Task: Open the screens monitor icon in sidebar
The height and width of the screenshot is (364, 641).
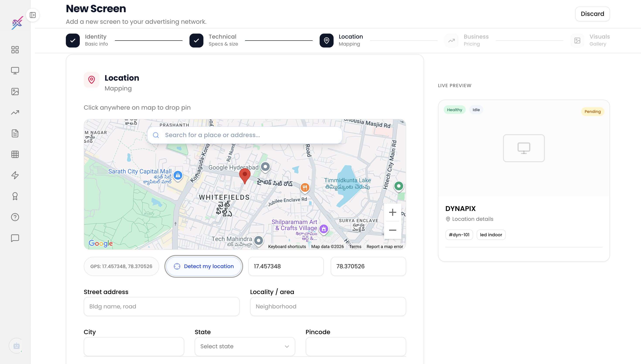Action: click(x=15, y=71)
